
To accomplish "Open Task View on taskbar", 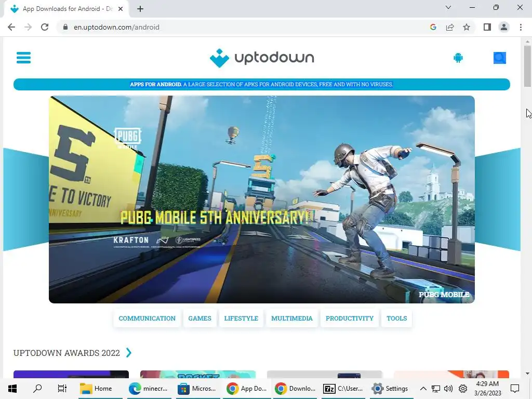I will [62, 389].
